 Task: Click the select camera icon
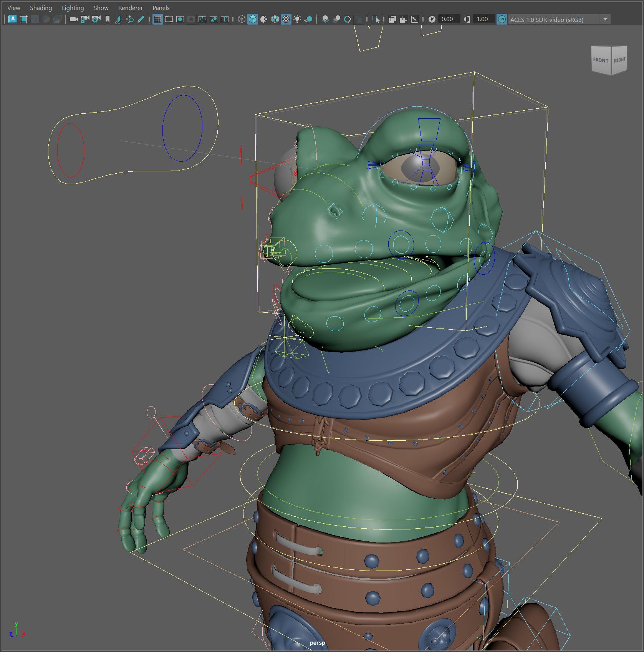click(x=74, y=19)
